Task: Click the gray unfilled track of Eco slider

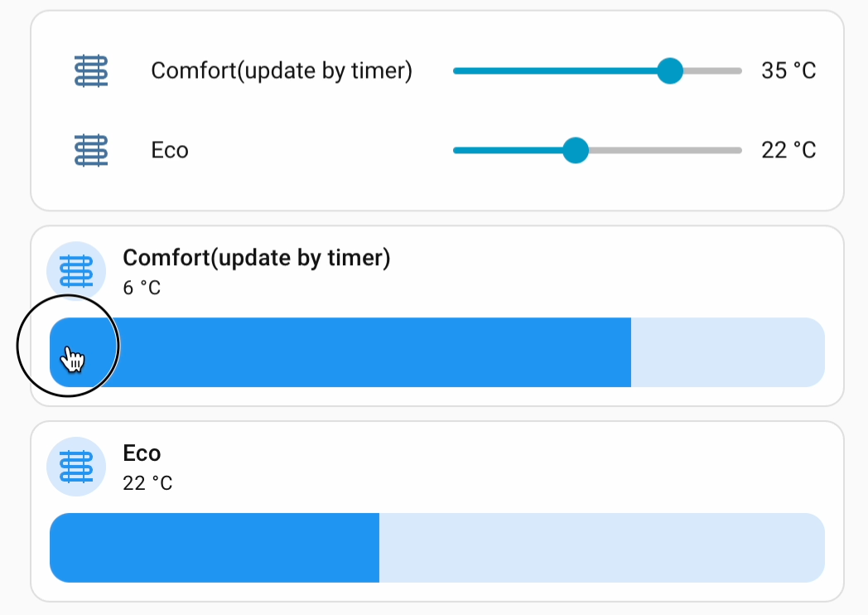Action: pyautogui.click(x=663, y=151)
